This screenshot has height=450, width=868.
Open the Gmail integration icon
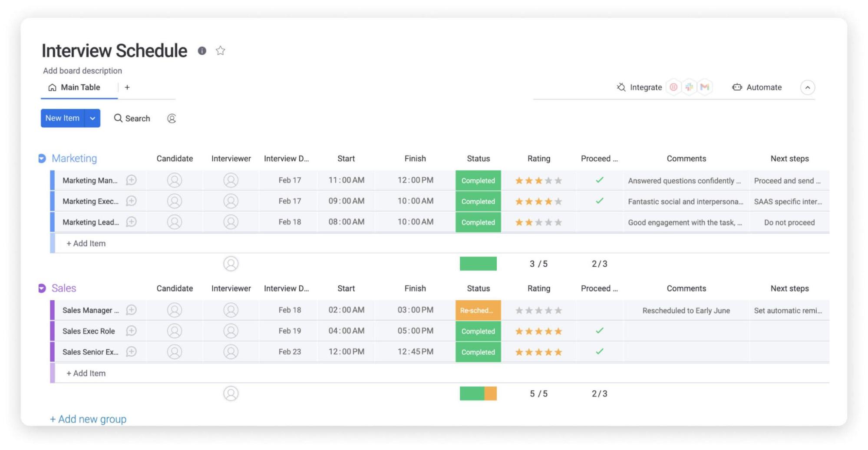click(705, 87)
